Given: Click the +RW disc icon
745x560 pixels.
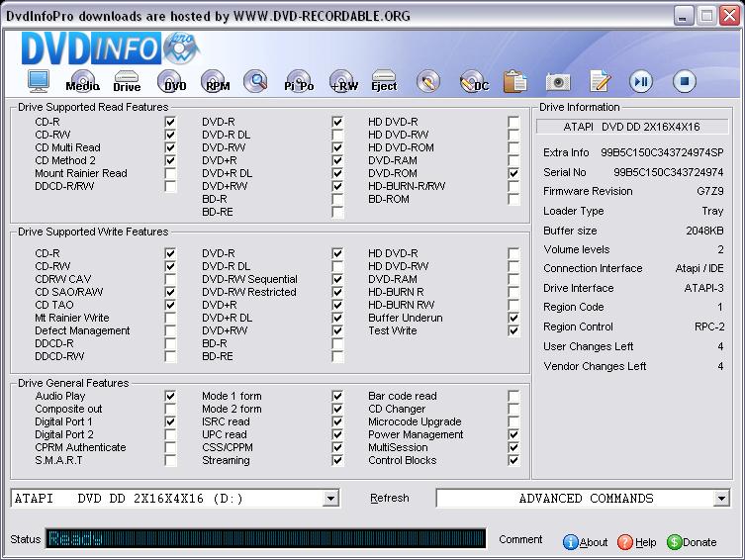Looking at the screenshot, I should coord(343,81).
